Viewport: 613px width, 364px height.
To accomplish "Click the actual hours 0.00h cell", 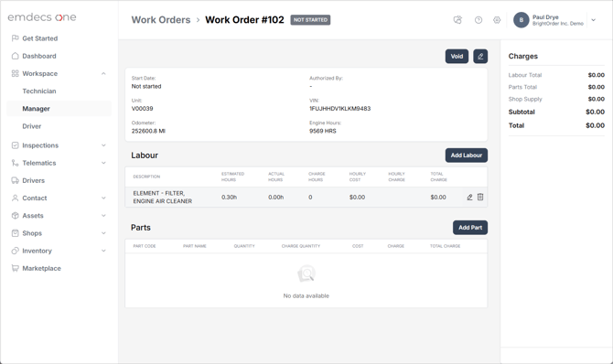I will 276,198.
